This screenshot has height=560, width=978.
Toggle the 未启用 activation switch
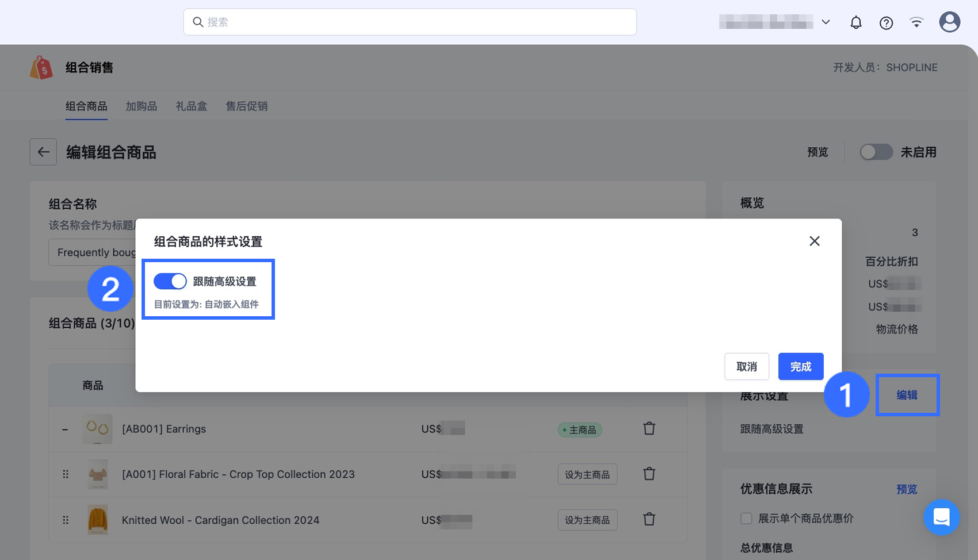click(876, 152)
